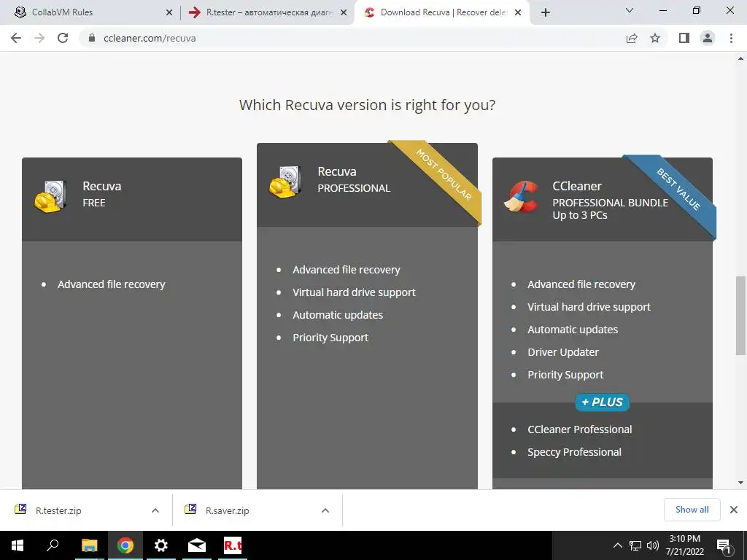Expand the R.tester.zip download options arrow
Image resolution: width=747 pixels, height=560 pixels.
click(x=155, y=510)
